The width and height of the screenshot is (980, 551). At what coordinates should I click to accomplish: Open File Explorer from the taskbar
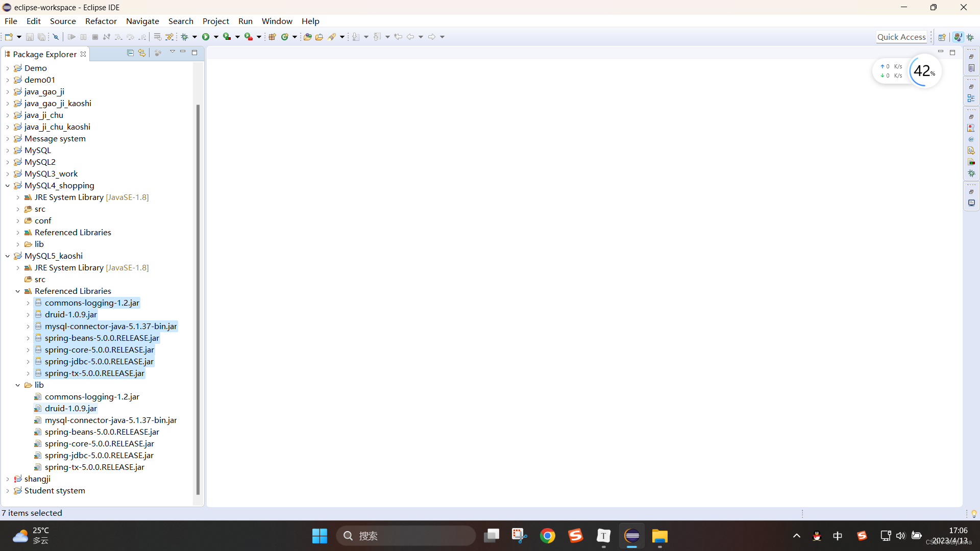(x=659, y=536)
